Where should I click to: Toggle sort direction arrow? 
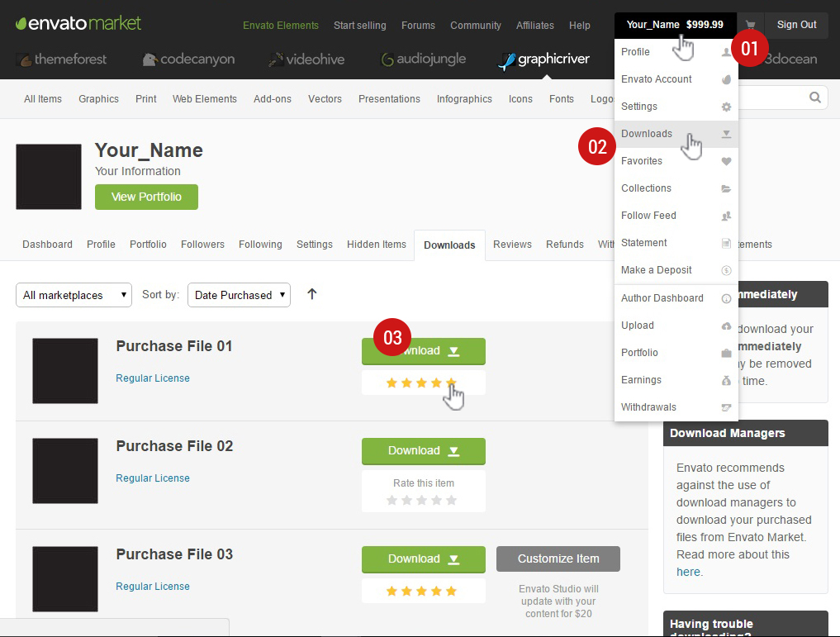pos(311,294)
